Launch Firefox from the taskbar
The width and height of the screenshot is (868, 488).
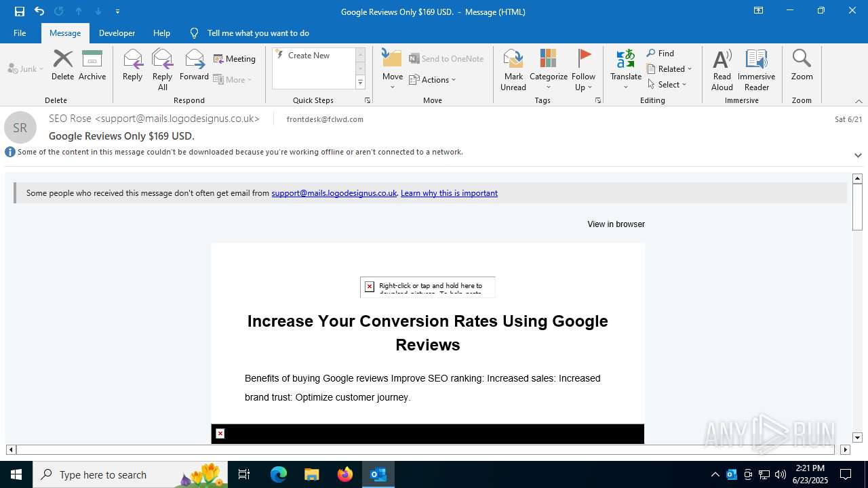344,474
